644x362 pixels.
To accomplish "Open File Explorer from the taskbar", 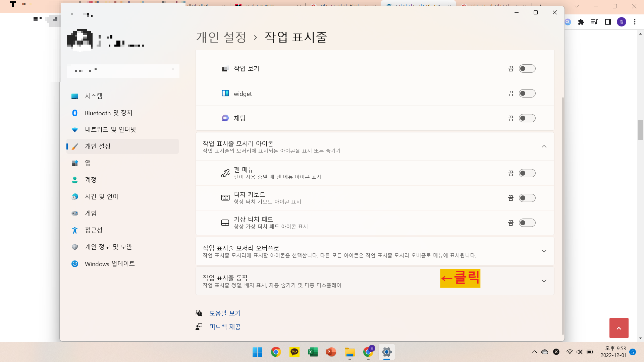I will 350,352.
